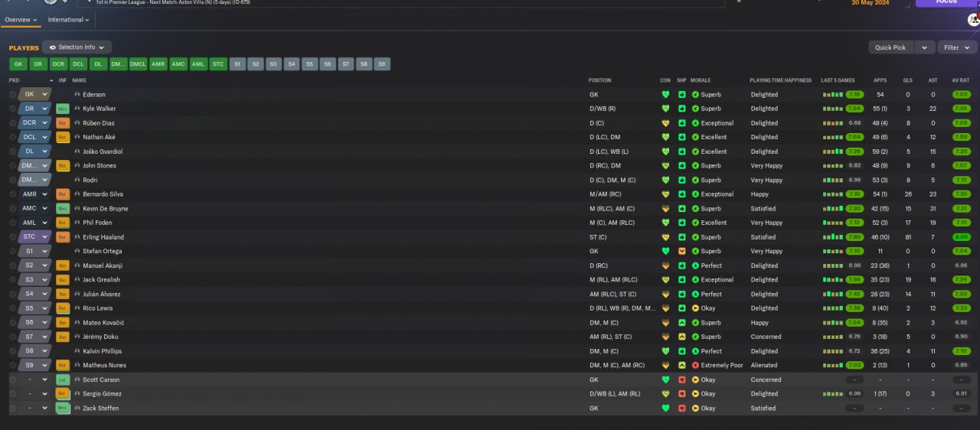Click Matheus Nunes's red morale arrow icon
Screen dimensions: 980x430
coord(695,366)
